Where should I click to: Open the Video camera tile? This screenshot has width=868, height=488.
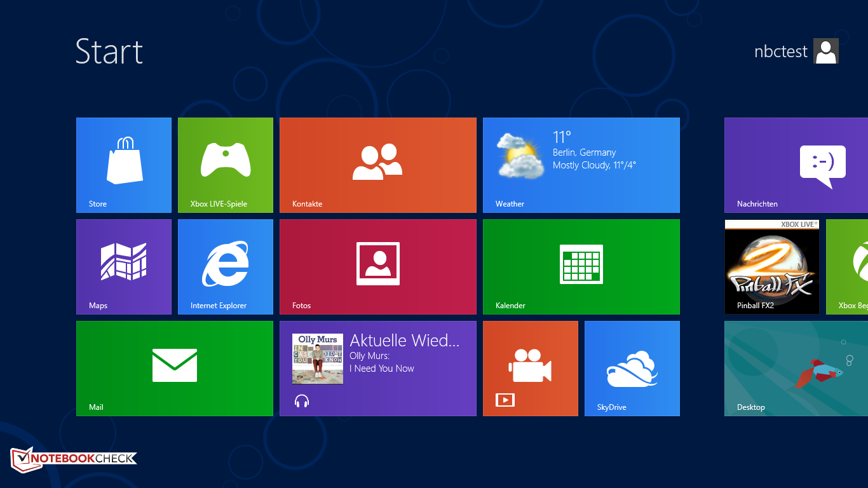[531, 369]
